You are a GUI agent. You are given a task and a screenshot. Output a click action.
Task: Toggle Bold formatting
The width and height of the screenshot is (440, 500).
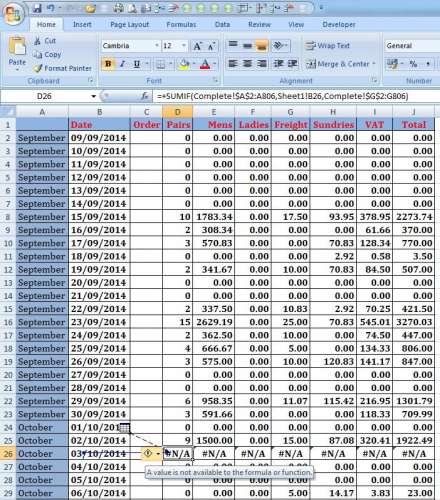(x=108, y=64)
